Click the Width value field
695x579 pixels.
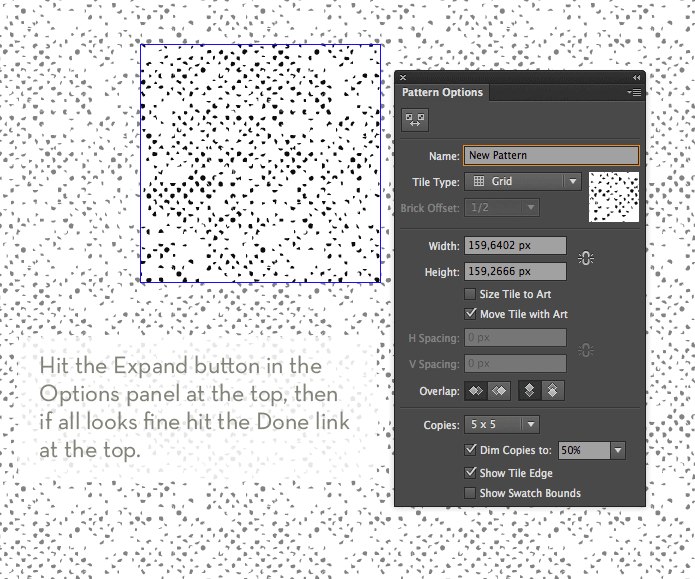[x=515, y=246]
